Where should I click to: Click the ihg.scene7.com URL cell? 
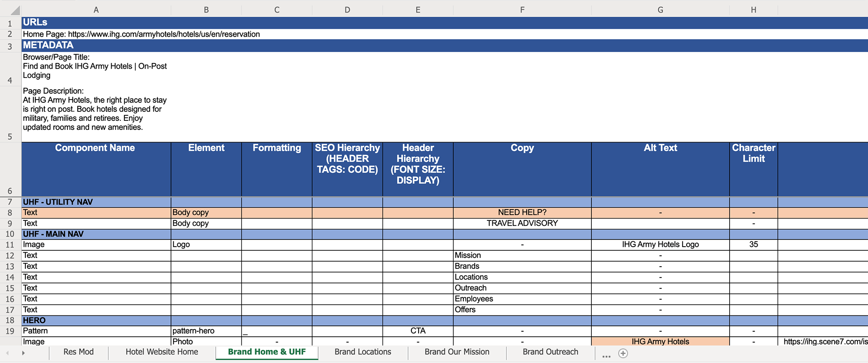coord(823,341)
